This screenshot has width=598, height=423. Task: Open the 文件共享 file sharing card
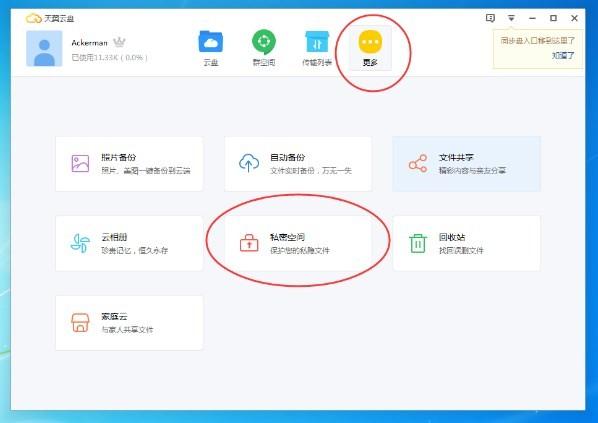pyautogui.click(x=466, y=164)
